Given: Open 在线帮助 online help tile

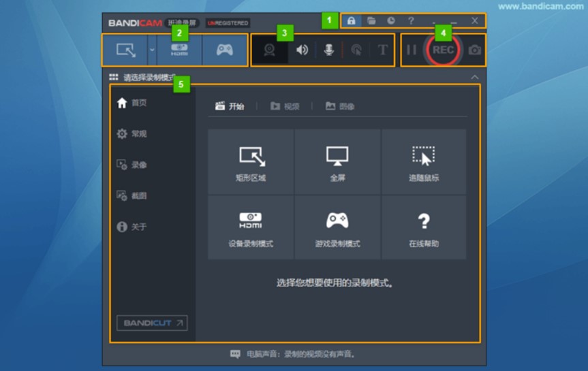Looking at the screenshot, I should (424, 227).
